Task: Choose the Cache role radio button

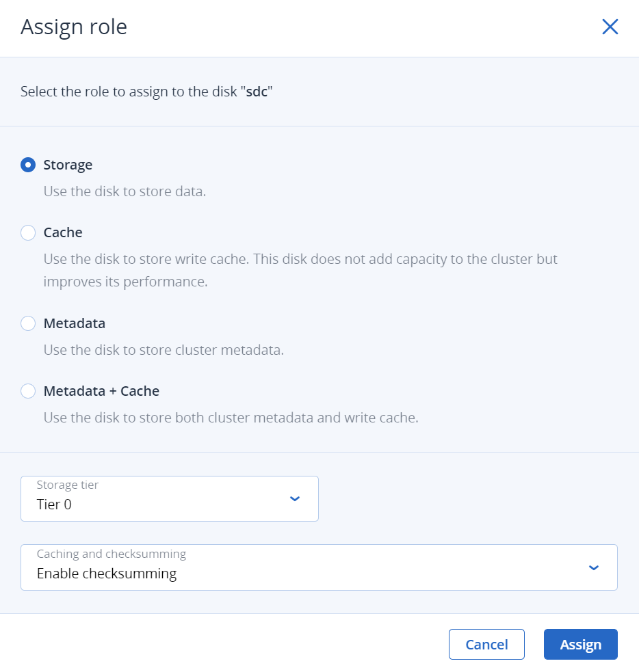Action: pos(28,232)
